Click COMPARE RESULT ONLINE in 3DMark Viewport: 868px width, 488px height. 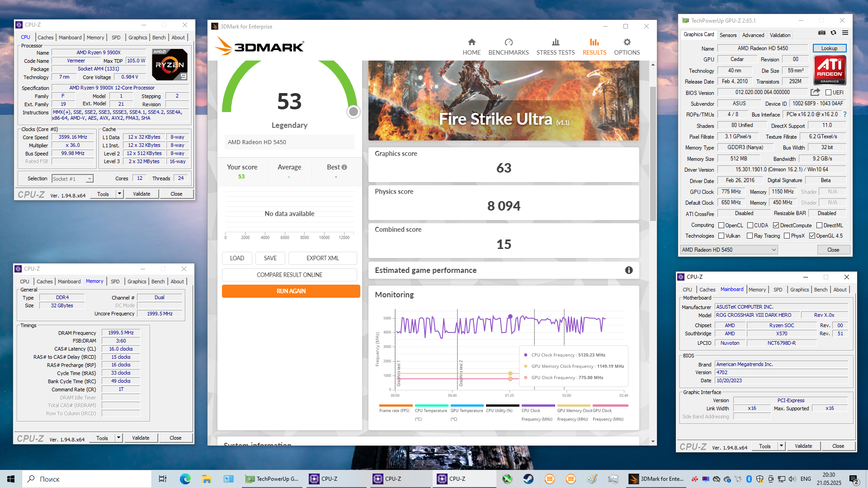tap(289, 275)
